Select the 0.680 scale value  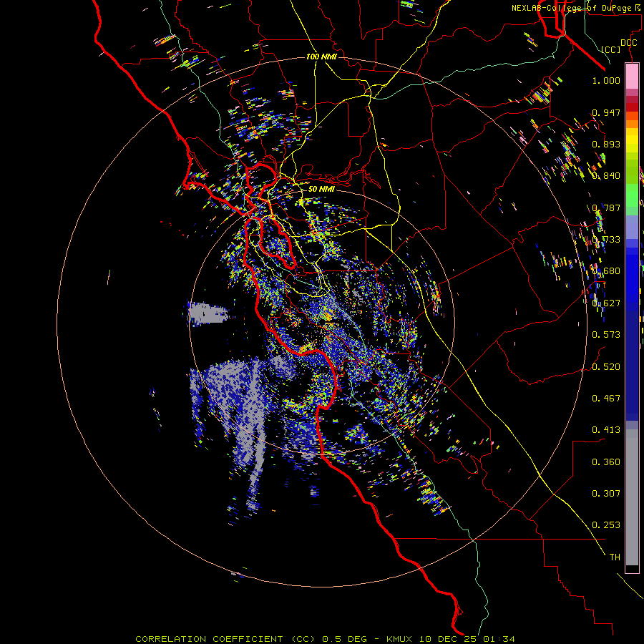(x=606, y=271)
